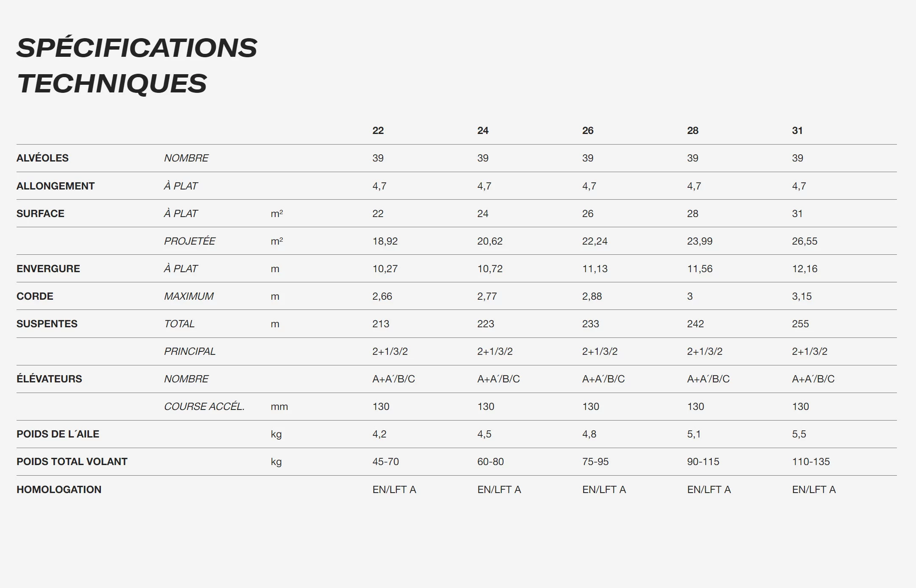The height and width of the screenshot is (588, 916).
Task: Click the Spécifications Techniques heading
Action: (136, 65)
